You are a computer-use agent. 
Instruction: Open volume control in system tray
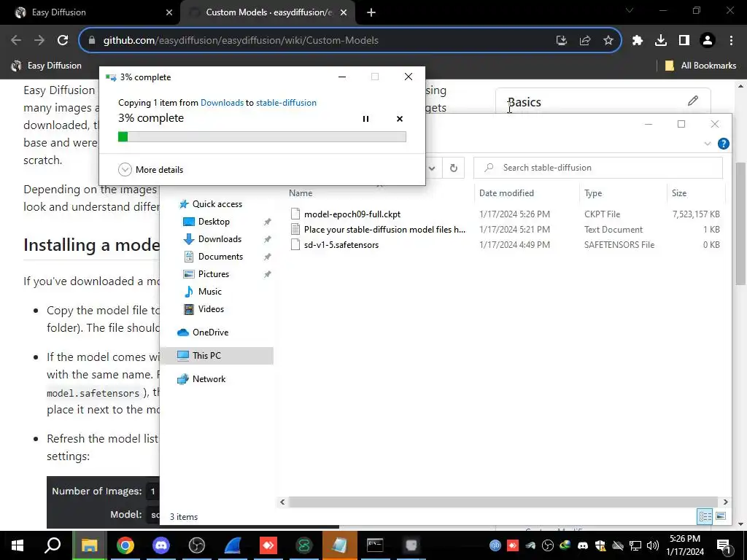(653, 545)
